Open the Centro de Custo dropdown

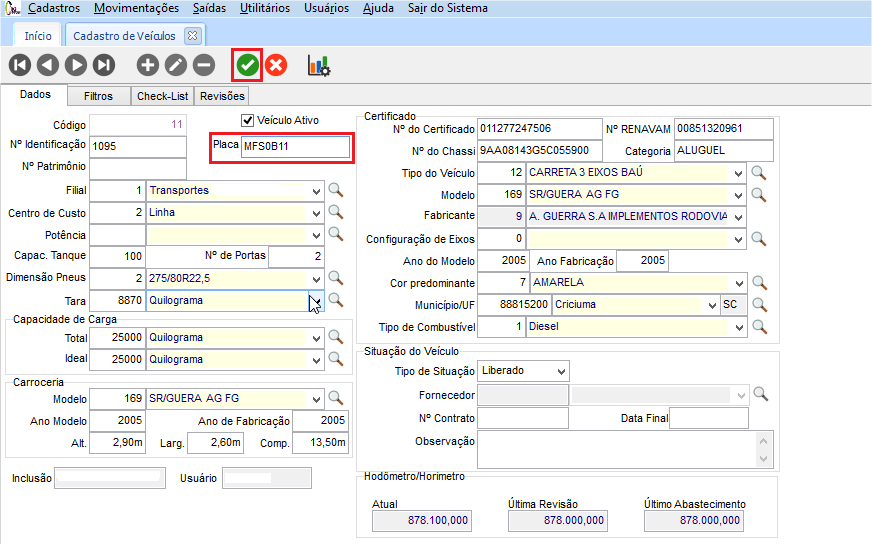(x=317, y=213)
